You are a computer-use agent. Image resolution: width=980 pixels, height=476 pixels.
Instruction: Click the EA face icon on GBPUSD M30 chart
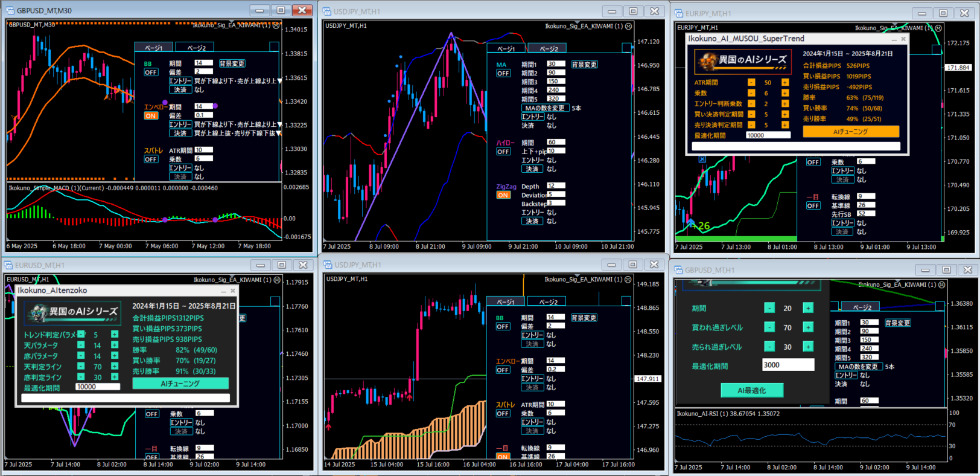276,25
